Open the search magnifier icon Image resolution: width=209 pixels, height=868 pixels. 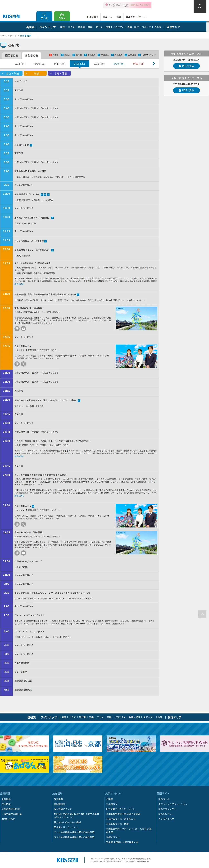click(x=200, y=6)
